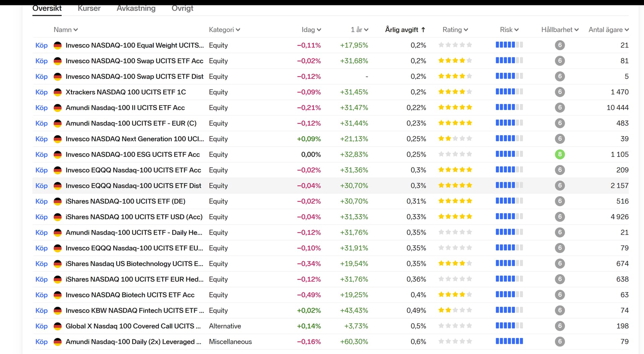Open the Hållbarhet column dropdown

pyautogui.click(x=559, y=30)
